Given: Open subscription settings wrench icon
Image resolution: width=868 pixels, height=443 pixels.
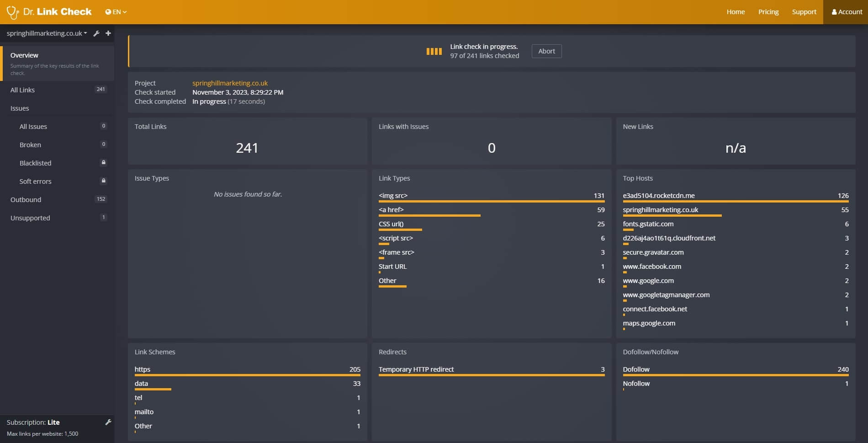Looking at the screenshot, I should [x=108, y=422].
